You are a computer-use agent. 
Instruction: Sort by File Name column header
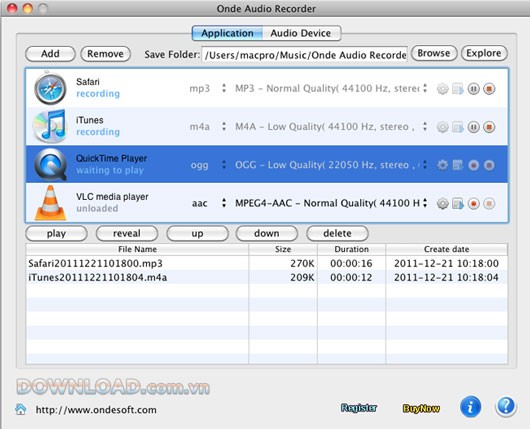point(137,249)
